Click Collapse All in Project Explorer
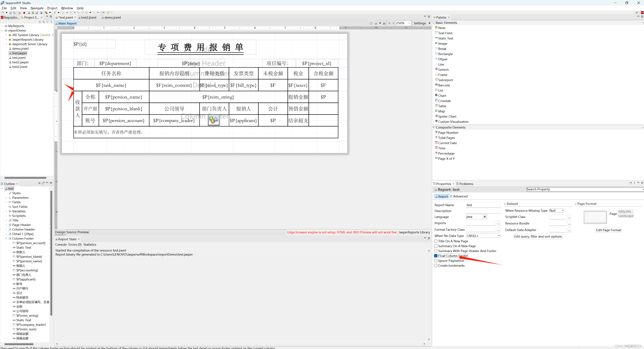 coord(40,22)
